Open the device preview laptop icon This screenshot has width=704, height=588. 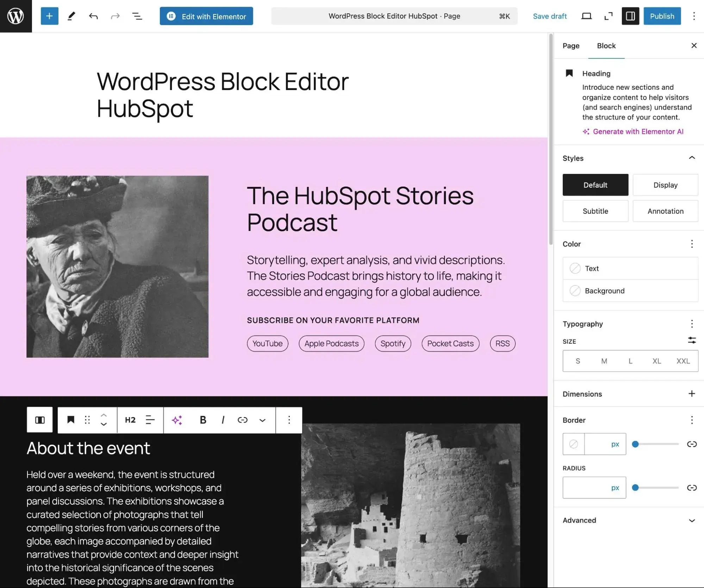point(586,16)
